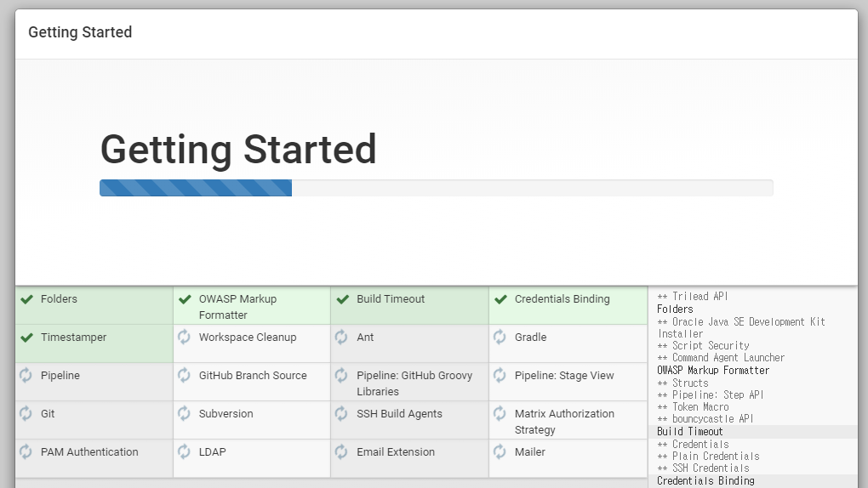Viewport: 868px width, 488px height.
Task: Click 'OWASP Markup Formatter' in install log
Action: pyautogui.click(x=713, y=370)
